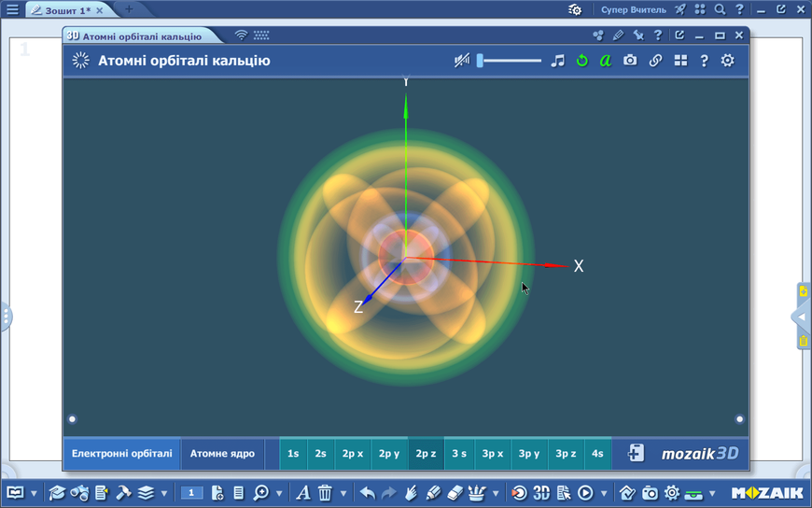
Task: Click the zoom magnifier tool
Action: click(x=261, y=492)
